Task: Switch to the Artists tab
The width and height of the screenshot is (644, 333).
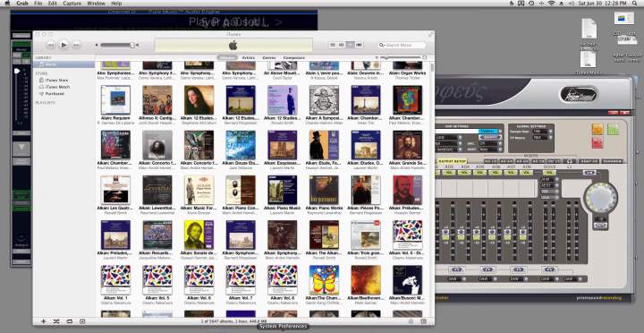Action: pos(249,58)
